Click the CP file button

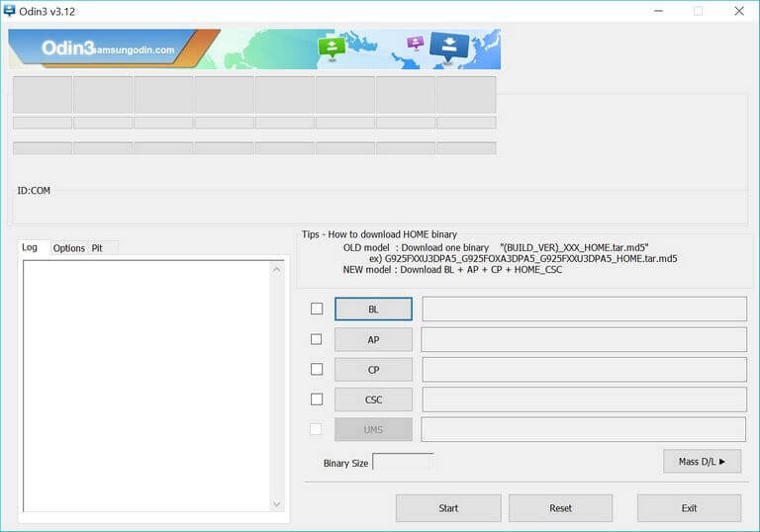coord(373,370)
